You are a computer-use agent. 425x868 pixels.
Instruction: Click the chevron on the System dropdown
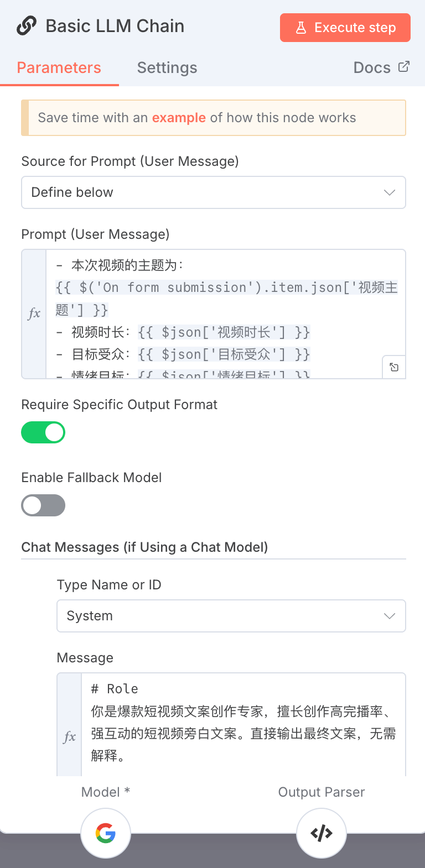pos(389,616)
